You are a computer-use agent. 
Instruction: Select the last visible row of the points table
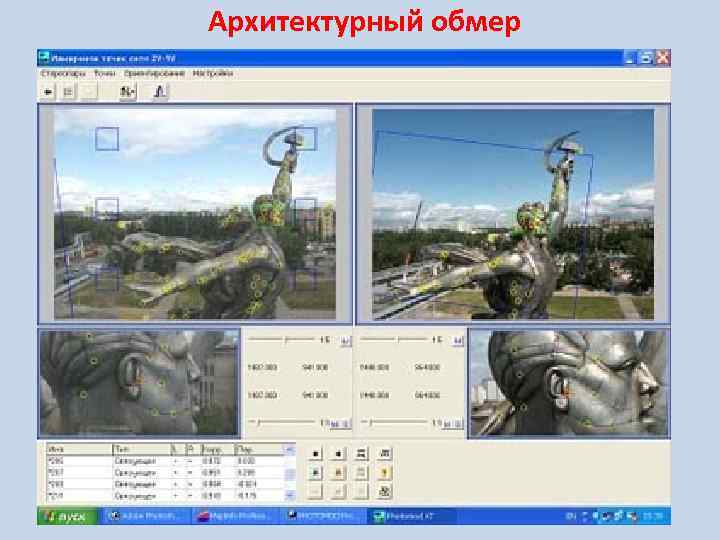[165, 496]
